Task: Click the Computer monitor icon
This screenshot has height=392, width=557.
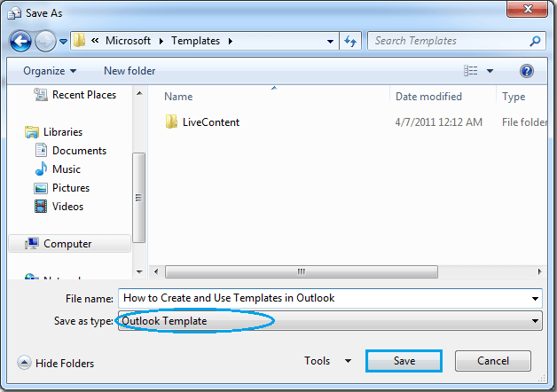Action: coord(32,244)
